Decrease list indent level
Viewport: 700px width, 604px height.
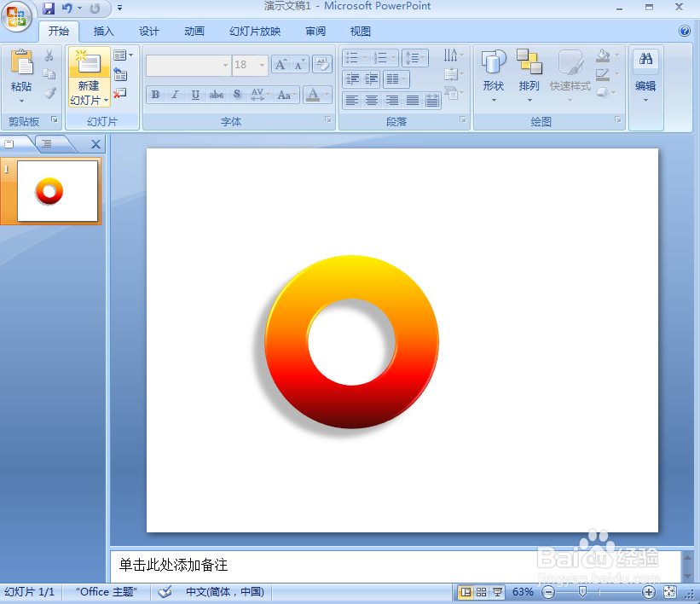point(353,79)
